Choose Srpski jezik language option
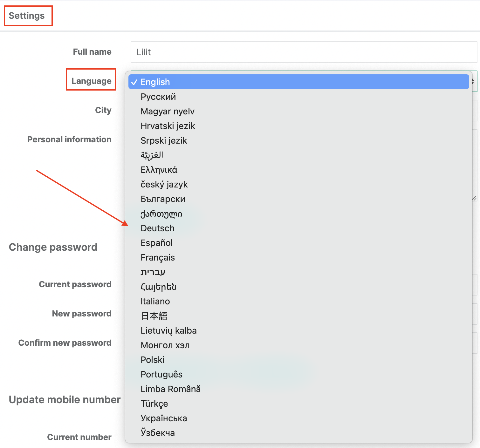This screenshot has width=480, height=448. point(164,140)
